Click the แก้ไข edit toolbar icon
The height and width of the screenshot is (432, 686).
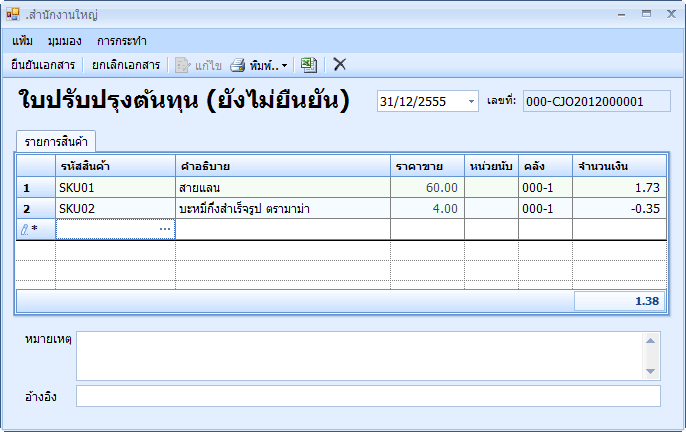[x=183, y=65]
